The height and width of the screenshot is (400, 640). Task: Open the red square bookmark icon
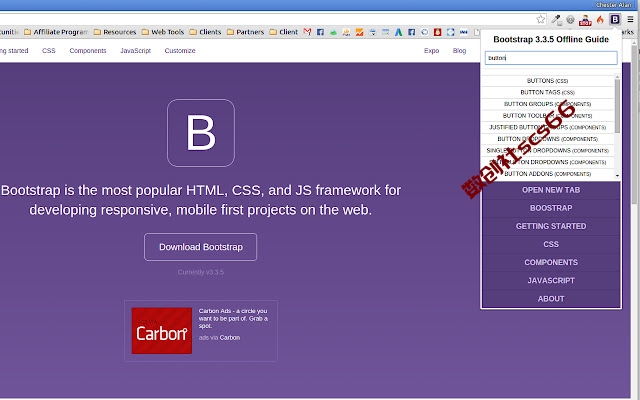point(438,32)
